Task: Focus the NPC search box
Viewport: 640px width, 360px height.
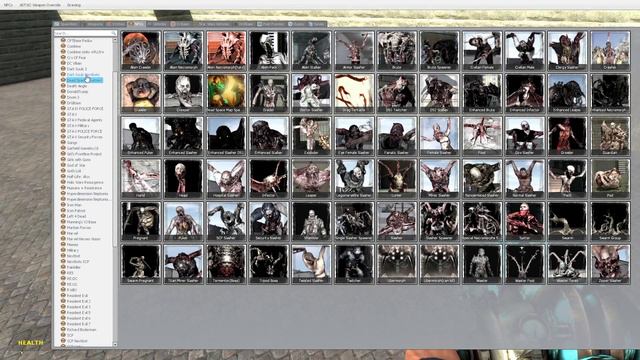Action: [85, 33]
